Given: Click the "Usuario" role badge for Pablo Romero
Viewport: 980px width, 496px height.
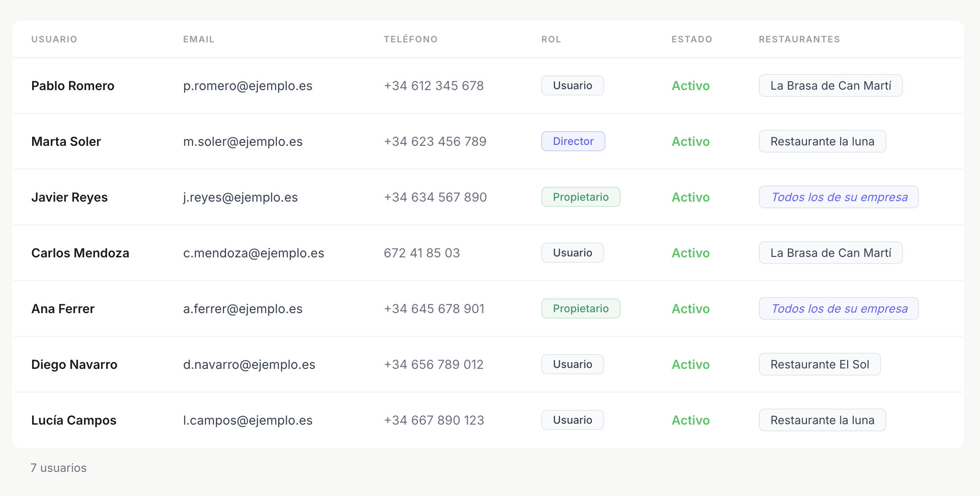Looking at the screenshot, I should click(x=572, y=85).
